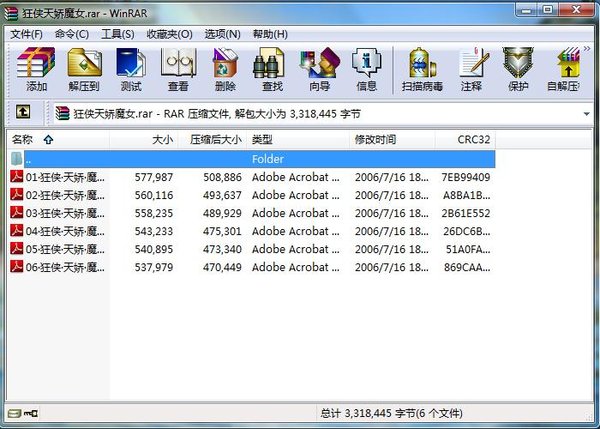This screenshot has height=429, width=600.
Task: Open the 文件(F) menu
Action: click(x=26, y=34)
